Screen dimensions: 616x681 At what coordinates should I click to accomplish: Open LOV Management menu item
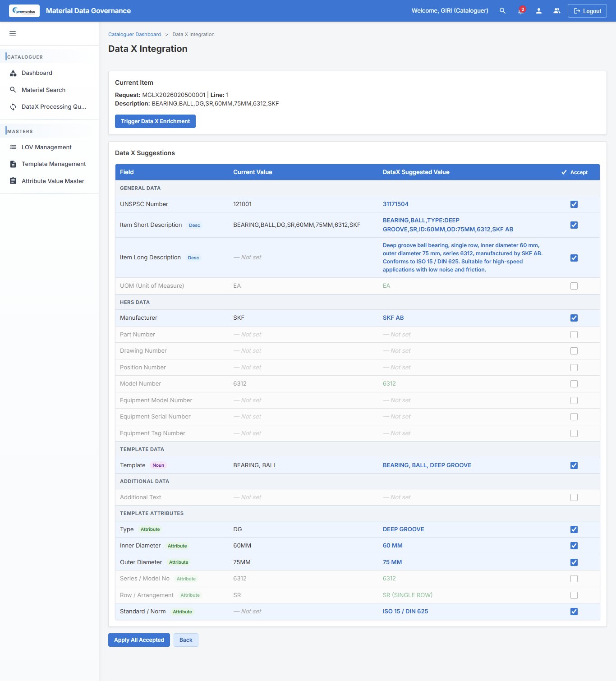[46, 147]
